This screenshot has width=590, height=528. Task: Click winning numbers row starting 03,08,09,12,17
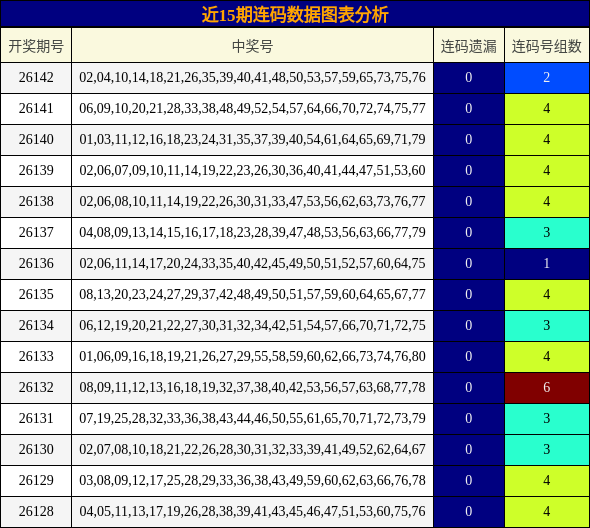252,480
